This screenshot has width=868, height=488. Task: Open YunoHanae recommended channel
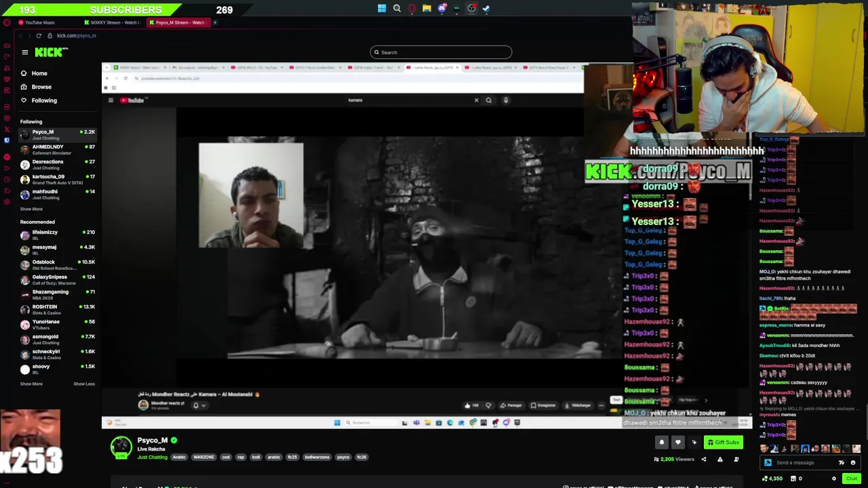[x=58, y=324]
